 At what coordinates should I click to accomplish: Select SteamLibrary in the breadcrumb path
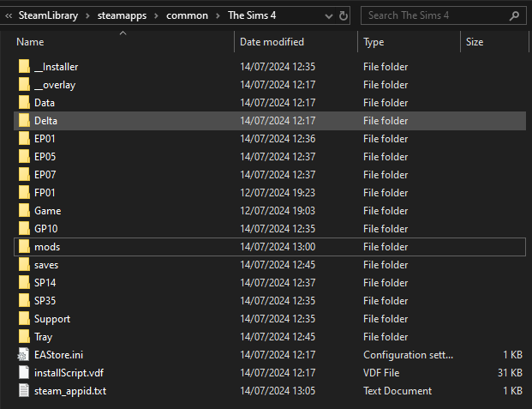[x=49, y=15]
